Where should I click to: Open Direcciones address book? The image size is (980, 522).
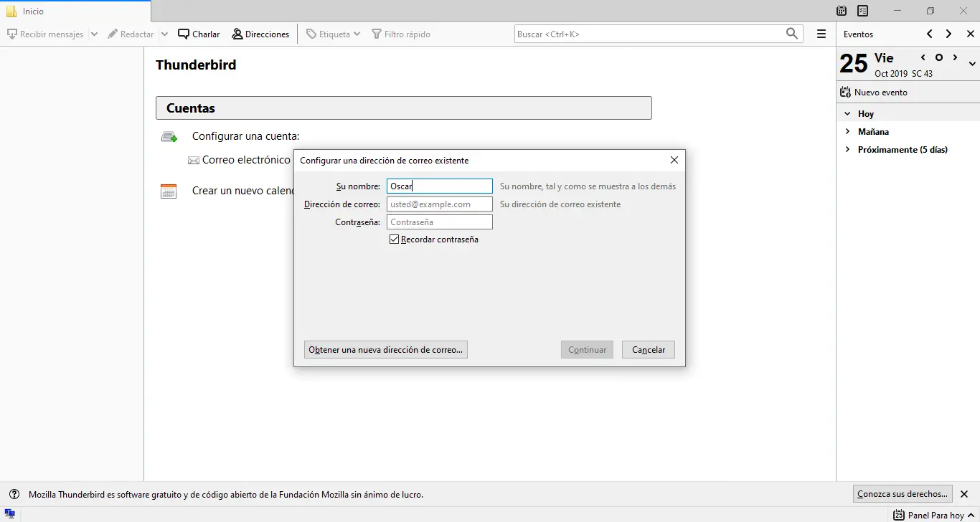click(260, 34)
